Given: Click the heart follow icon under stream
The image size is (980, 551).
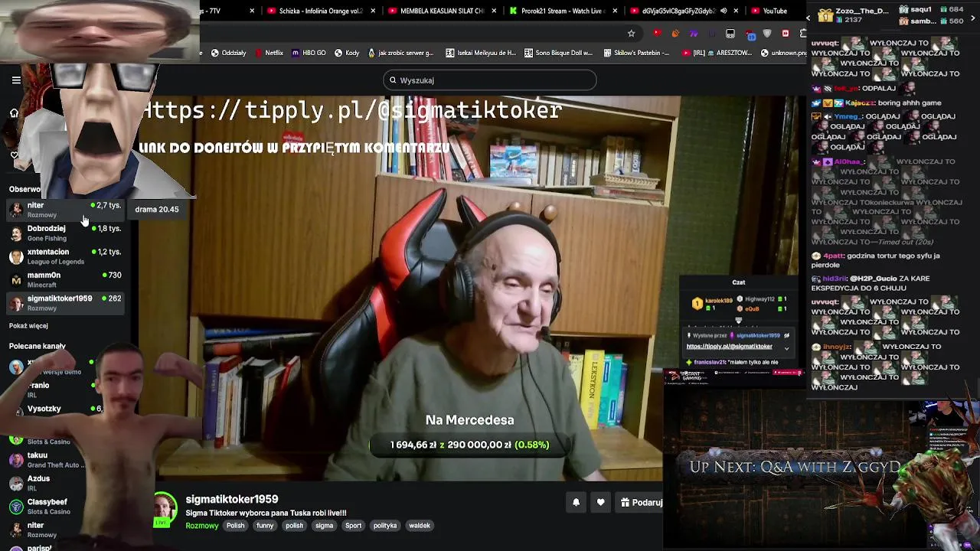Looking at the screenshot, I should [600, 503].
